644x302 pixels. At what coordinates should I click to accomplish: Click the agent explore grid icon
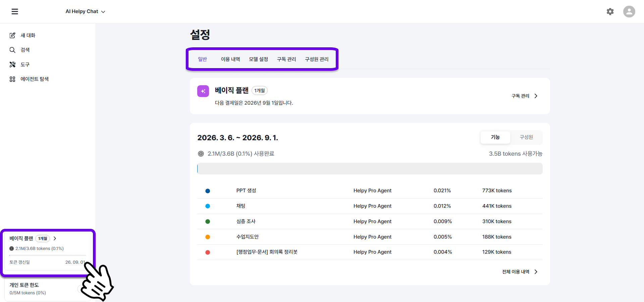tap(12, 79)
